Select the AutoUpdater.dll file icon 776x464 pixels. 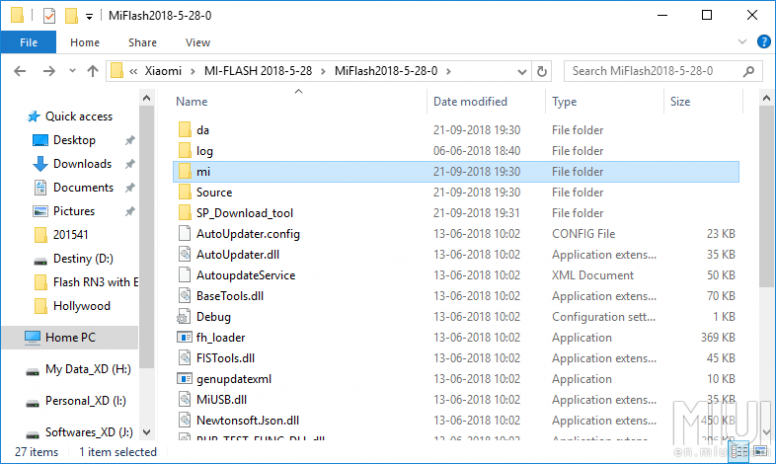point(185,254)
